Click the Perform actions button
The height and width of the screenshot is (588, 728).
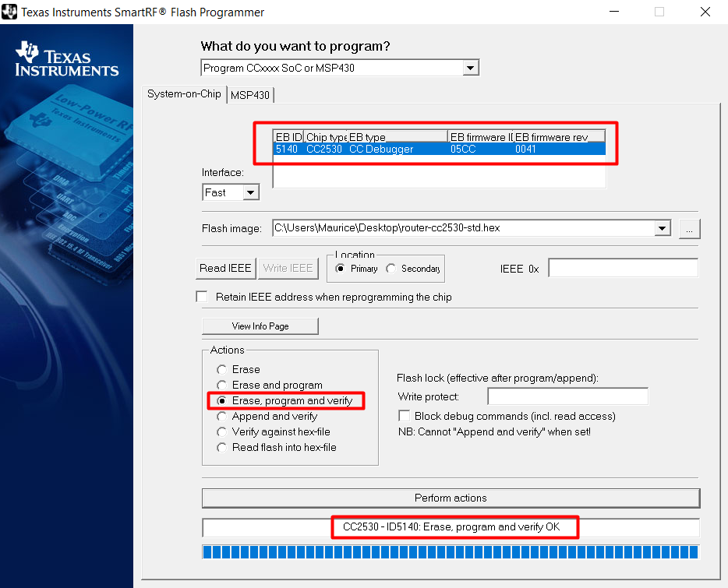[x=451, y=498]
